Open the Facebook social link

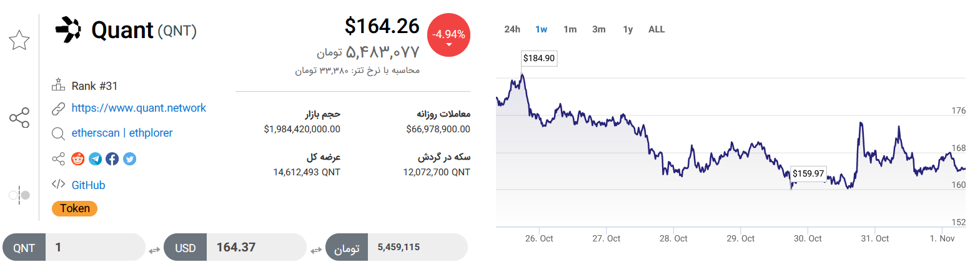[x=112, y=159]
